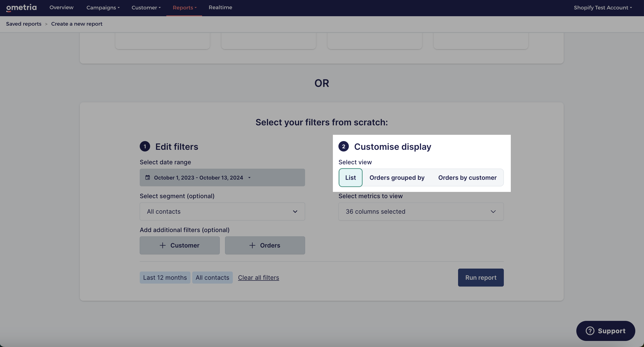Open the Reports menu
Image resolution: width=644 pixels, height=347 pixels.
tap(184, 8)
